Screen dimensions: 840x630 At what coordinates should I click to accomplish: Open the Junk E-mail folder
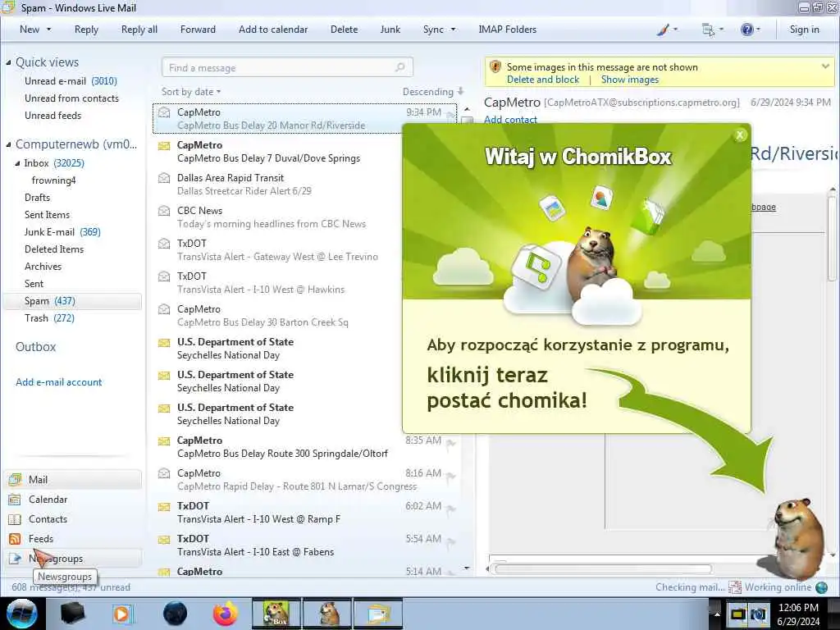(62, 232)
